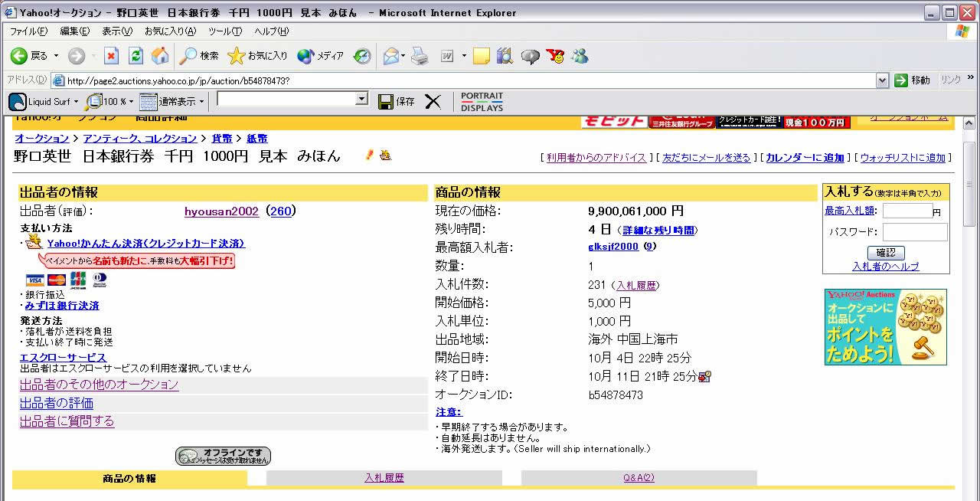Open the 通常表示 view mode dropdown
Screen dimensions: 980x501
click(x=201, y=101)
